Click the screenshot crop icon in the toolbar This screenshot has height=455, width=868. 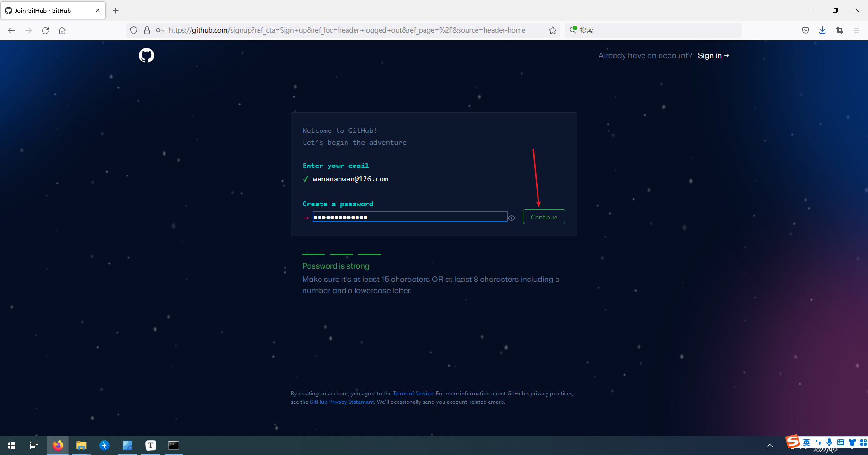pos(840,30)
